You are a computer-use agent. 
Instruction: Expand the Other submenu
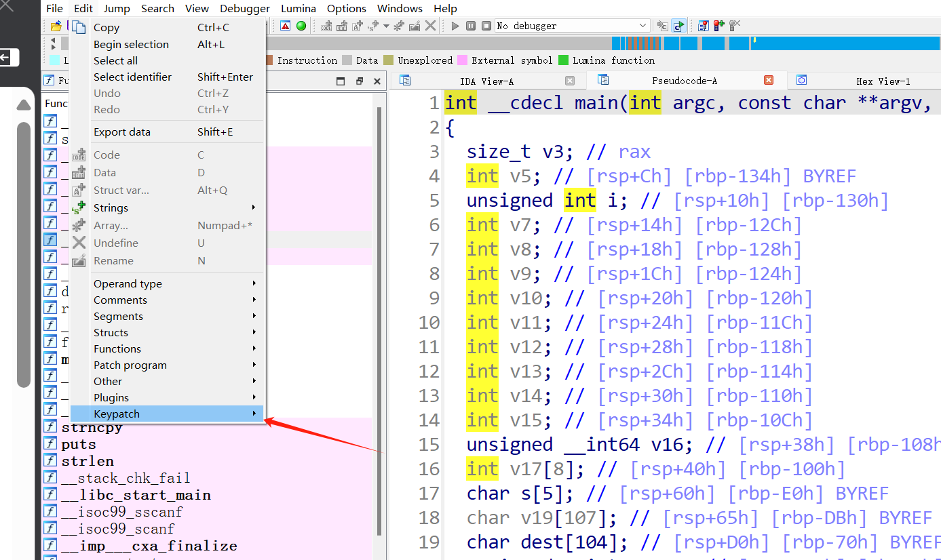point(168,381)
